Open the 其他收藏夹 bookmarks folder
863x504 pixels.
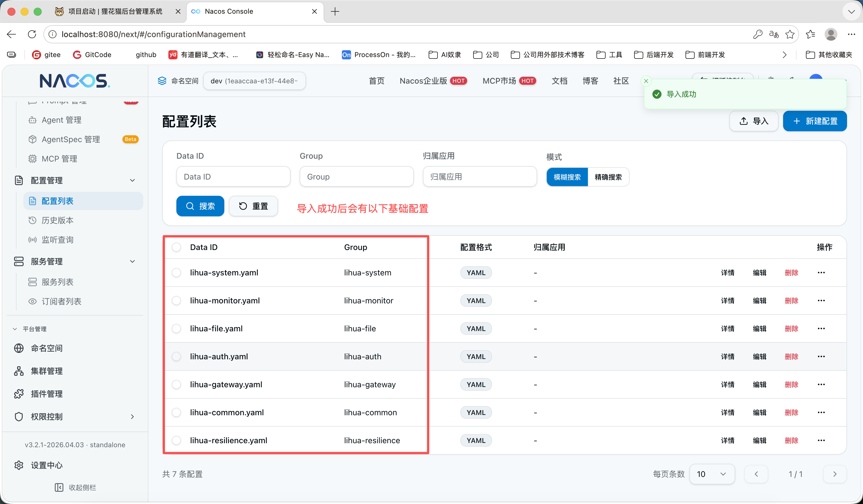(x=829, y=55)
